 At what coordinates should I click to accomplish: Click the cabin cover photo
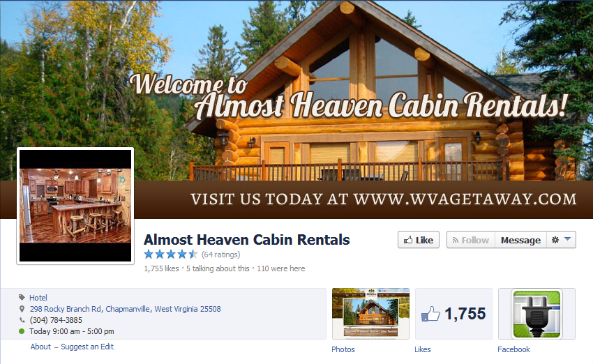pos(296,109)
